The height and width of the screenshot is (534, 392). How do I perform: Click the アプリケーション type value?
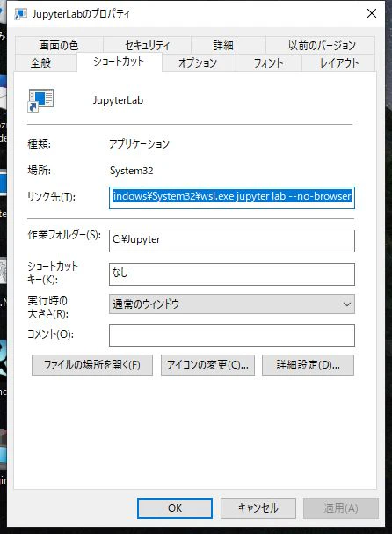coord(139,144)
